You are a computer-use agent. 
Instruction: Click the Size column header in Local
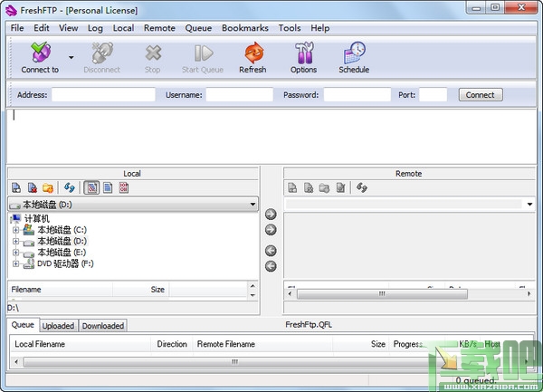coord(140,290)
